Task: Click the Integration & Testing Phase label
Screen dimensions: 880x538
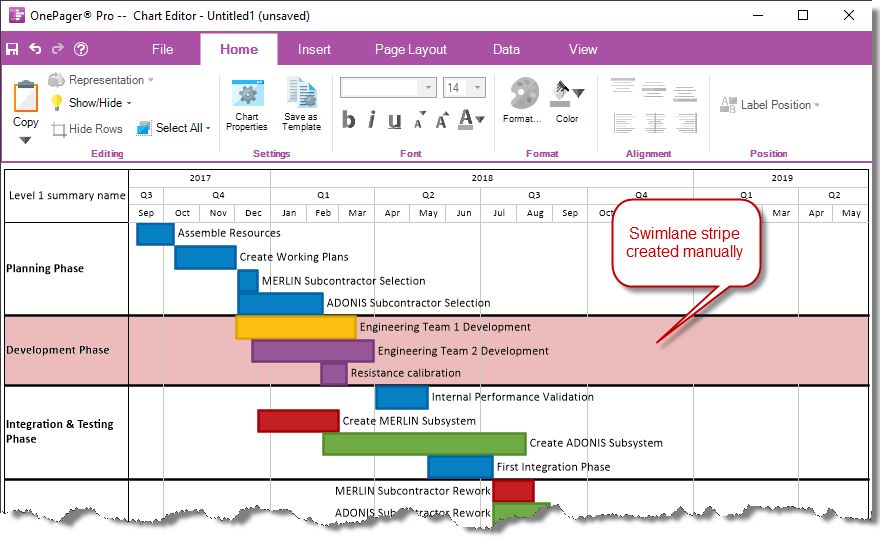Action: (59, 431)
